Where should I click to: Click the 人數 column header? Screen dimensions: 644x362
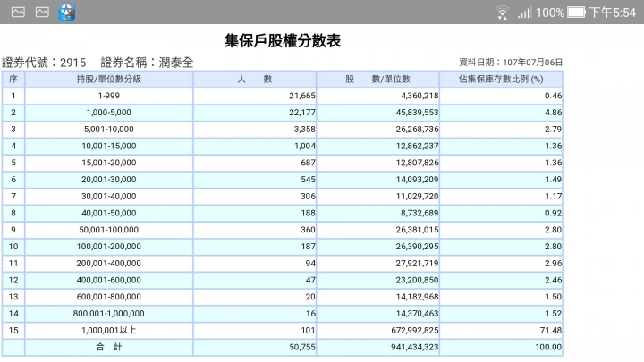255,80
